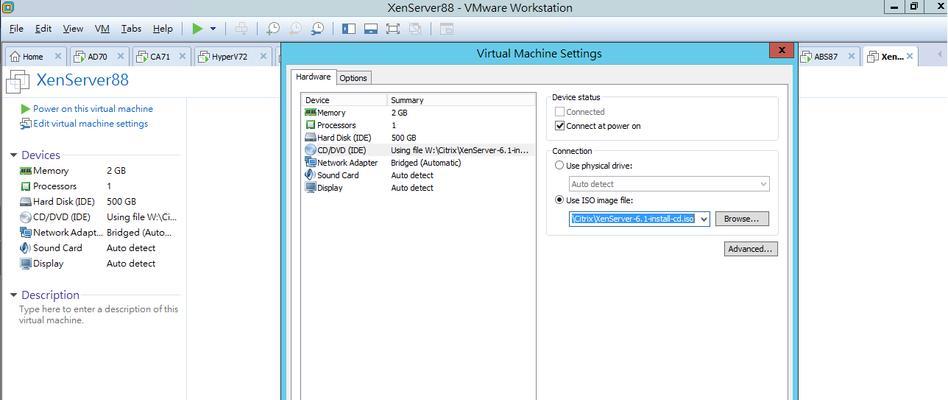Click the Take Snapshot clock icon
The image size is (948, 400).
tap(273, 28)
